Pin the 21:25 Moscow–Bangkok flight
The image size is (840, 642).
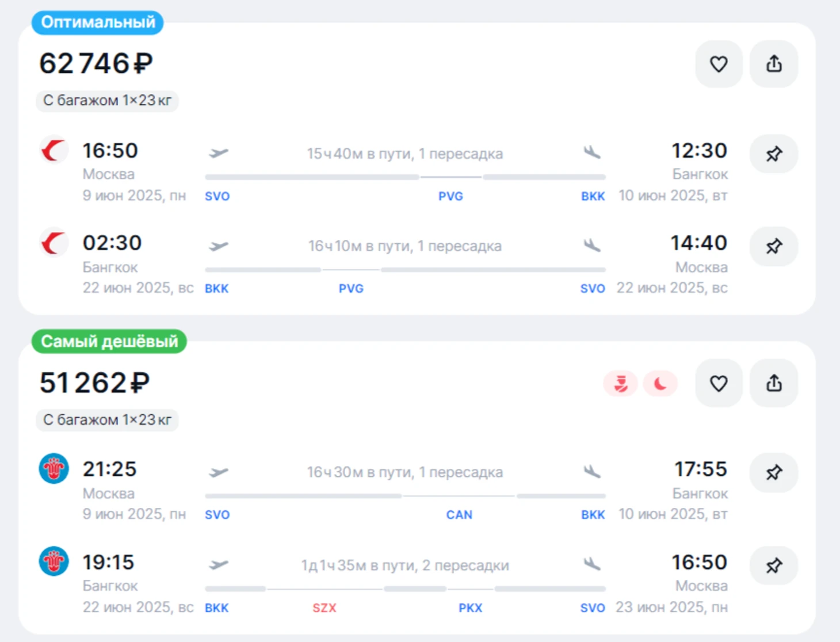coord(774,472)
